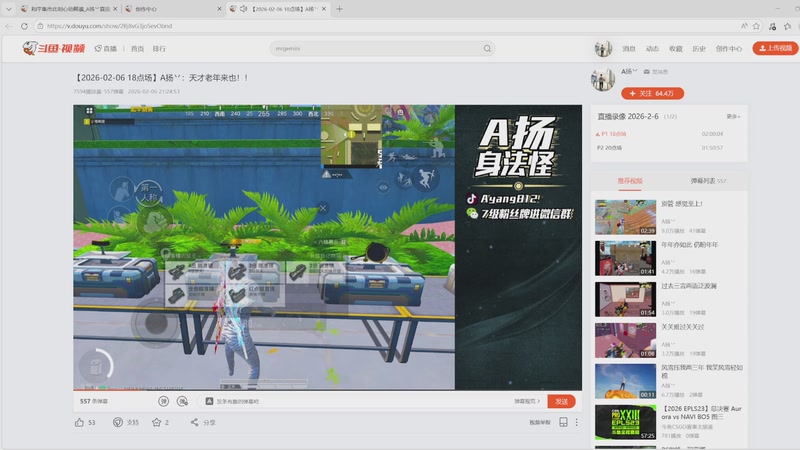Open a new browser tab
The width and height of the screenshot is (800, 450).
pyautogui.click(x=339, y=9)
